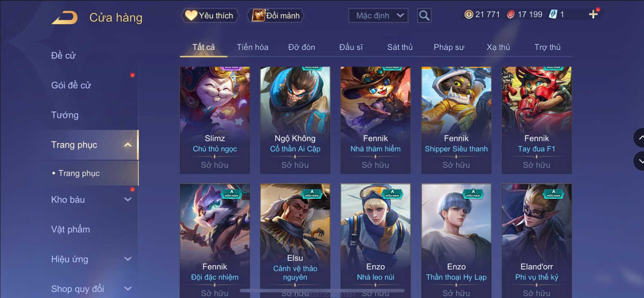The image size is (644, 298).
Task: Click the gold coin currency icon
Action: tap(468, 14)
